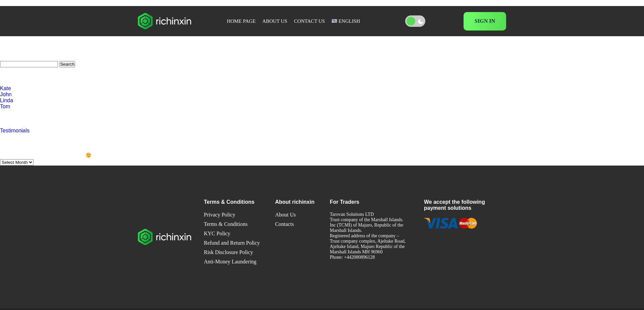Click the For Traders footer heading

pos(344,202)
